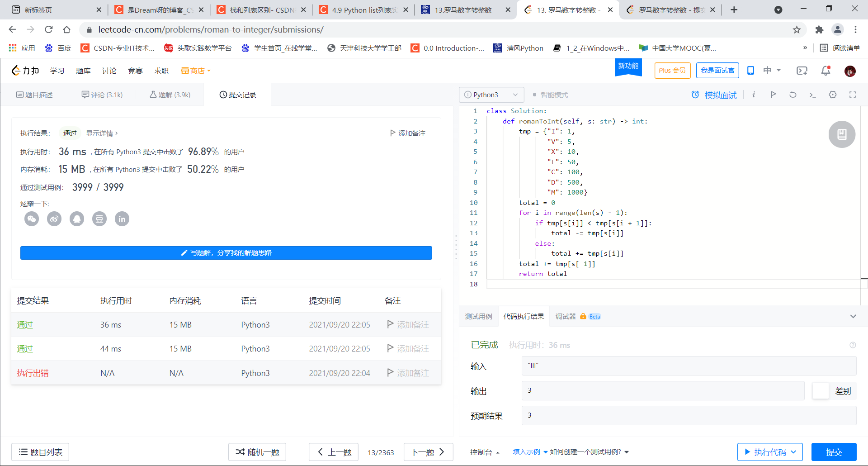
Task: Click the 提交 submit button
Action: point(834,452)
